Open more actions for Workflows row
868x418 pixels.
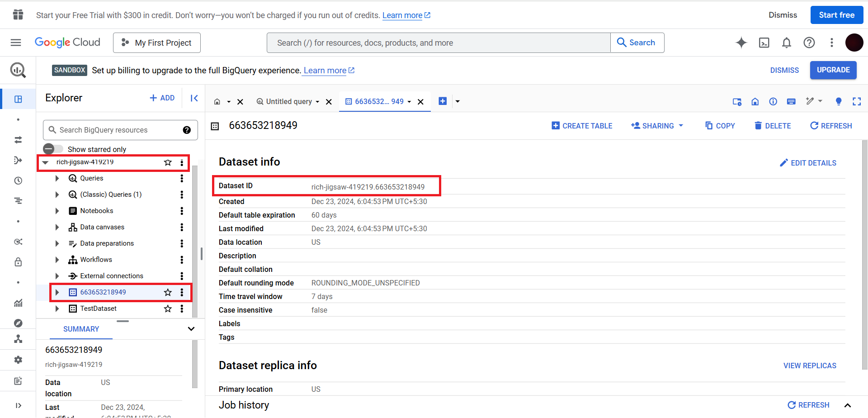[x=182, y=260]
